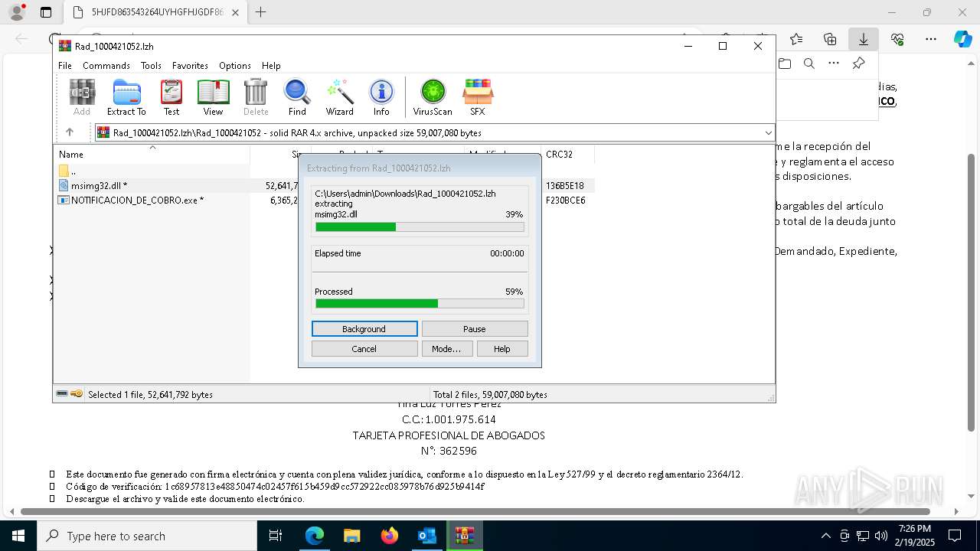Click the Delete toolbar icon
980x551 pixels.
[x=256, y=97]
